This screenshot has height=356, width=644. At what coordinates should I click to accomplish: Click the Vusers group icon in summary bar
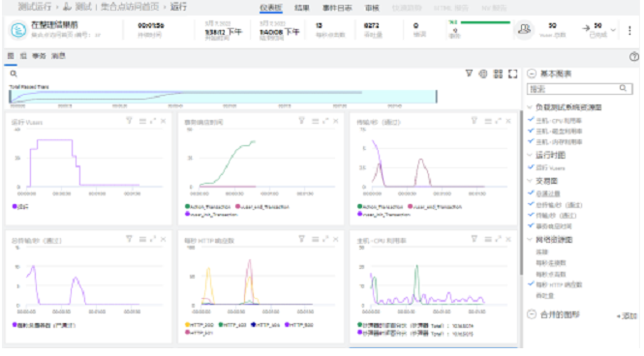coord(524,30)
